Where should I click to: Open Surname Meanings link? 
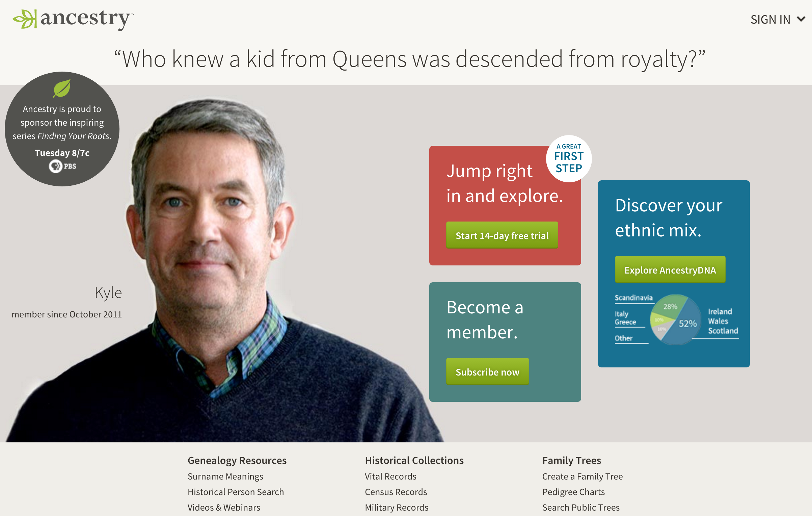tap(225, 476)
